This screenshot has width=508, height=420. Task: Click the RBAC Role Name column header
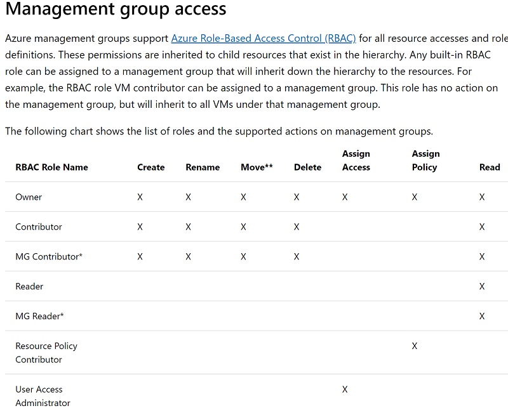[x=51, y=167]
